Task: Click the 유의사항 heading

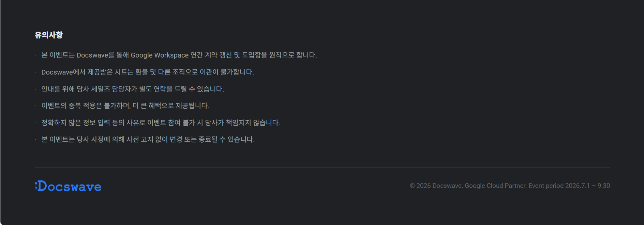Action: pos(49,35)
